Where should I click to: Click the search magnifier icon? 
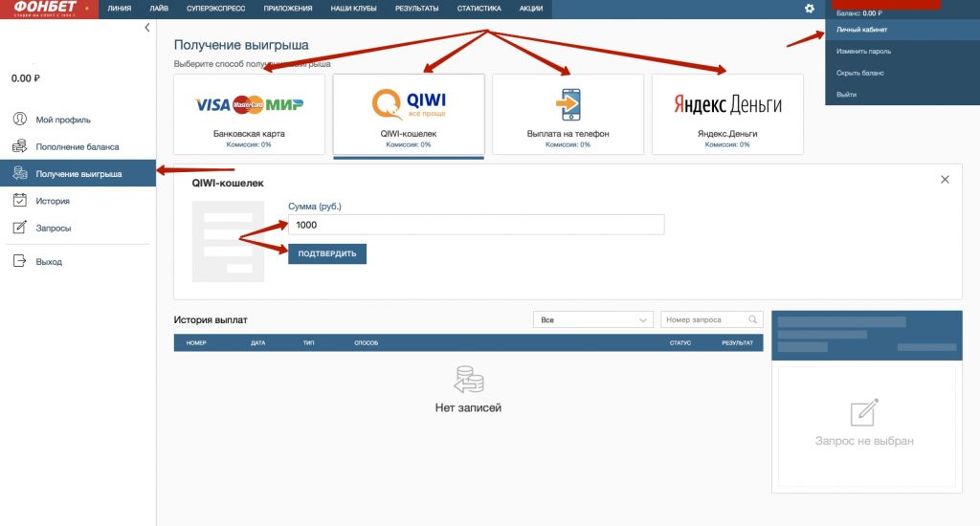tap(753, 319)
